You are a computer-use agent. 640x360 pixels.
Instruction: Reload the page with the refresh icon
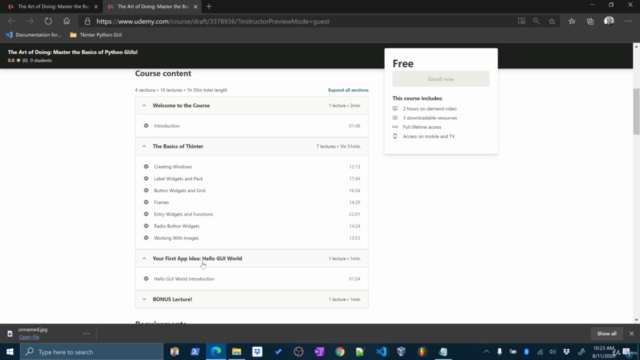click(x=48, y=21)
